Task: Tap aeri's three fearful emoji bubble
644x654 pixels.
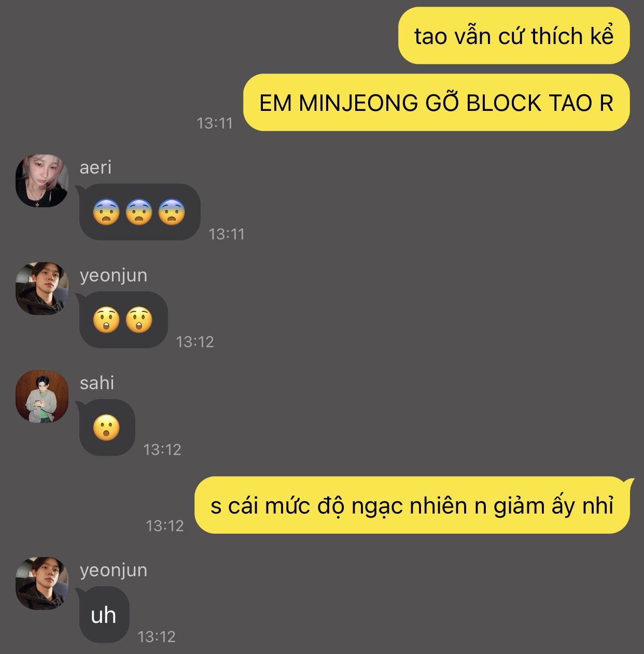Action: (x=139, y=212)
